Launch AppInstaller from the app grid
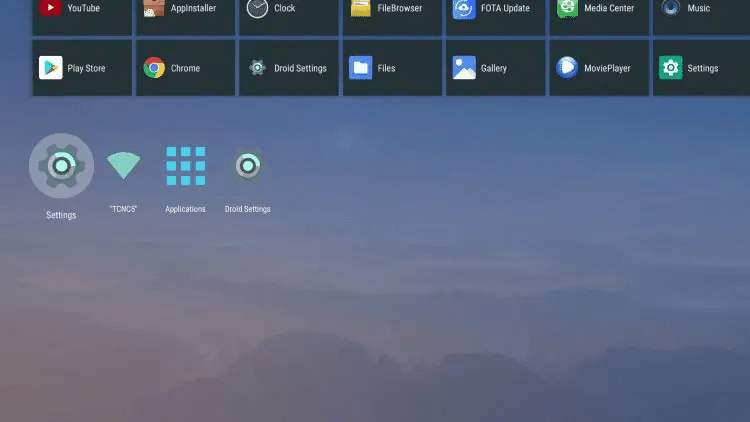 [186, 16]
